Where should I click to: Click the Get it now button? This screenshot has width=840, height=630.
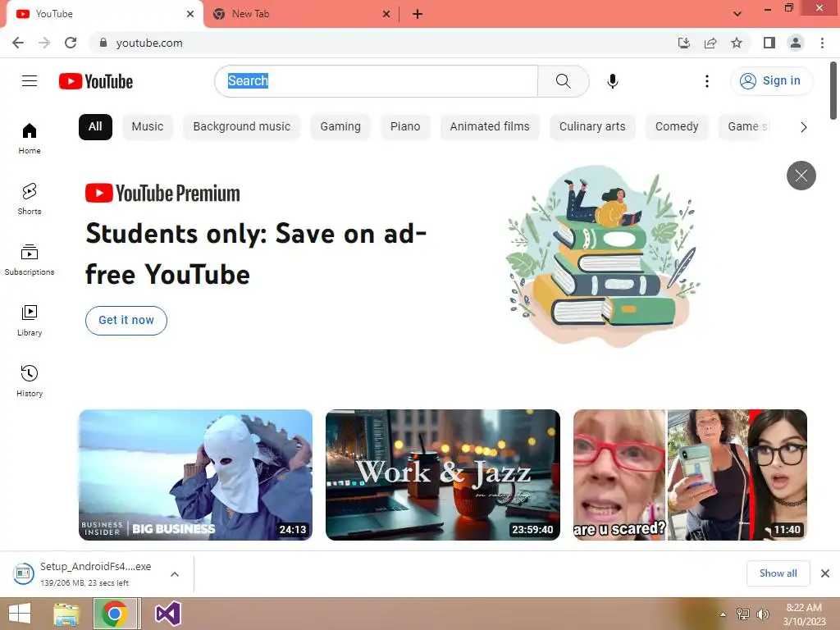(126, 321)
